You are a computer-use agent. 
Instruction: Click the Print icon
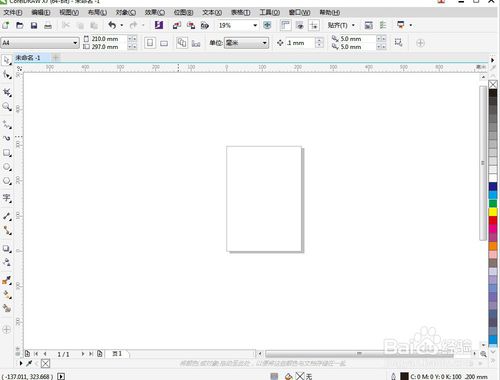48,25
